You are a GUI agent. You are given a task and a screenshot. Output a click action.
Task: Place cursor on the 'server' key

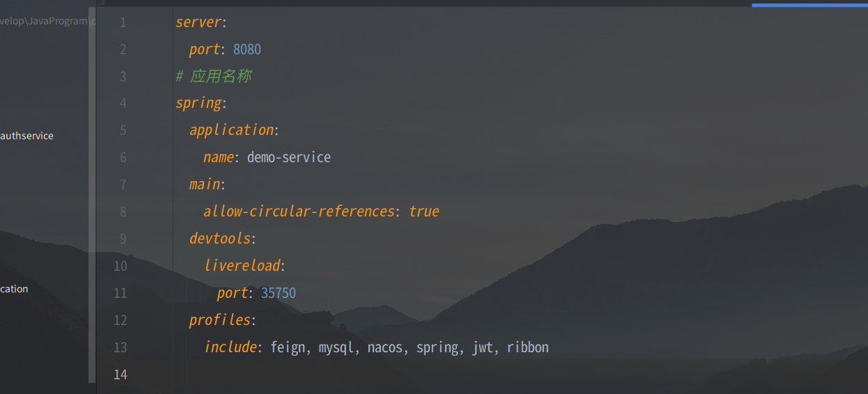(198, 22)
